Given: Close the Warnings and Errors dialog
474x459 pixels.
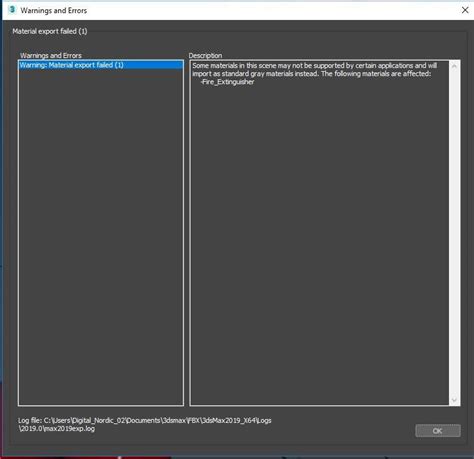Looking at the screenshot, I should pos(465,10).
